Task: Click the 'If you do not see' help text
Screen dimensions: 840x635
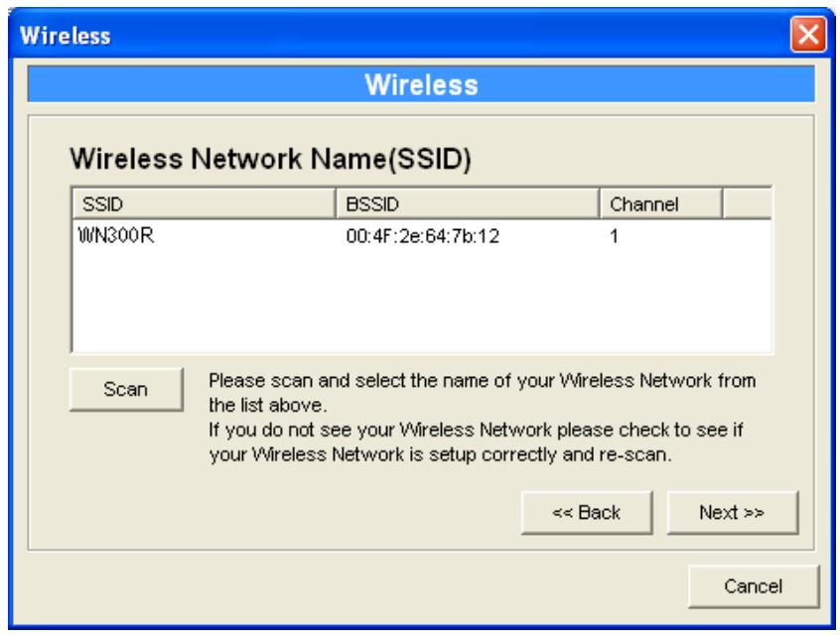Action: [477, 443]
